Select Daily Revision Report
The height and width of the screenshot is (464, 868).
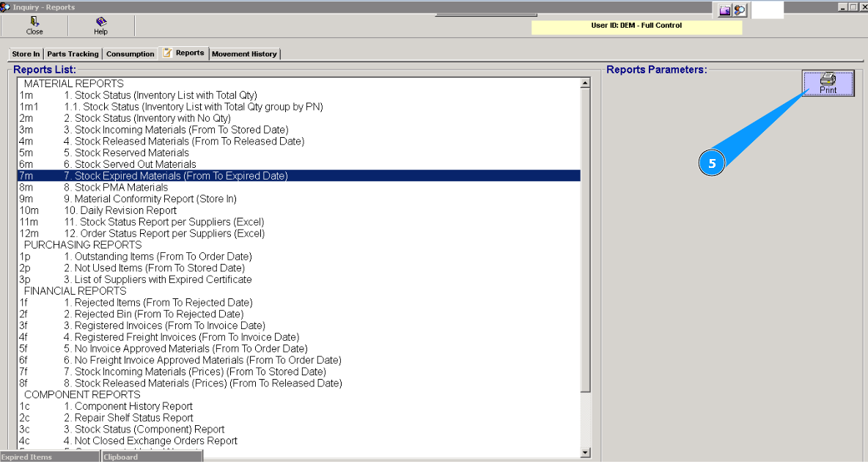299,210
